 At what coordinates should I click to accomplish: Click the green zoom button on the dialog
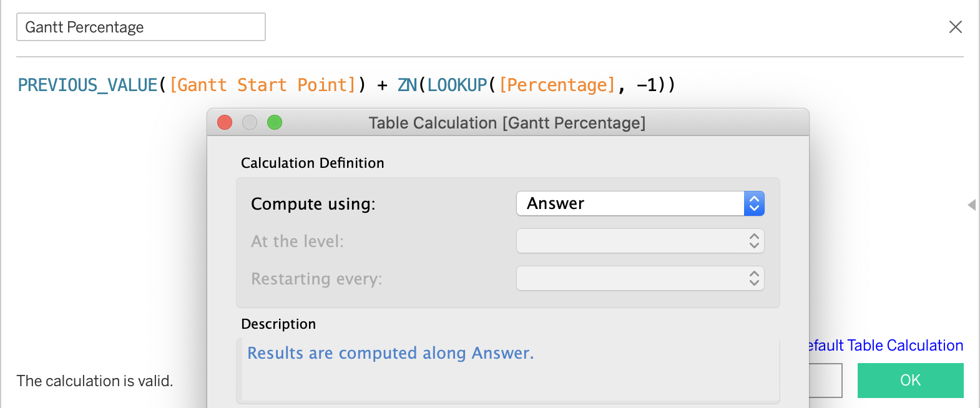(x=275, y=122)
